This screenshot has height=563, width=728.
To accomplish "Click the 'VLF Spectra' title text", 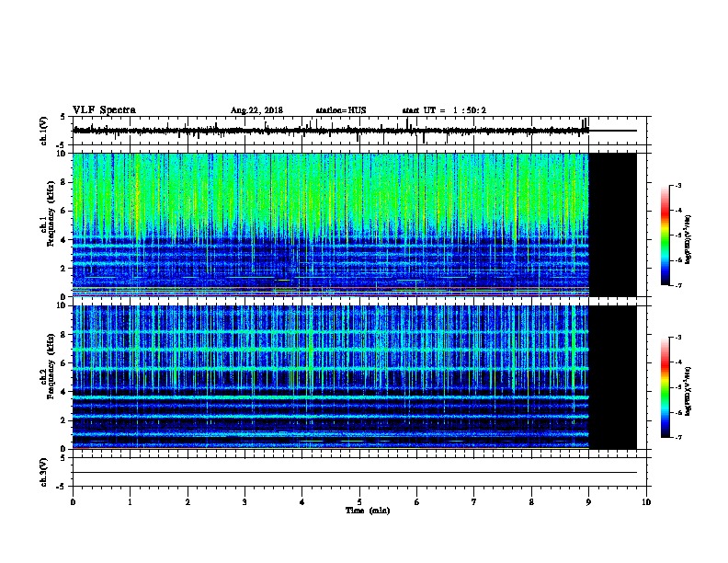I will pyautogui.click(x=104, y=110).
